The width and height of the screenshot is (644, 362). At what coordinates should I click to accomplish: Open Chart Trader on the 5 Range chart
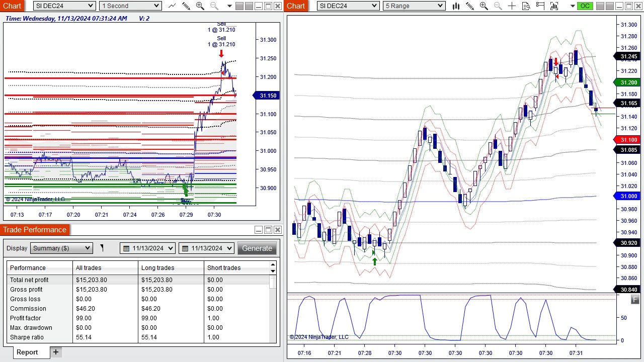coord(540,6)
